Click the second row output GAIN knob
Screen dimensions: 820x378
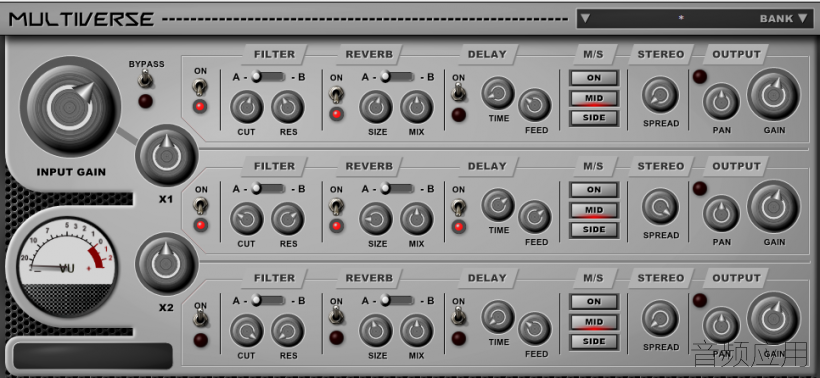coord(773,207)
